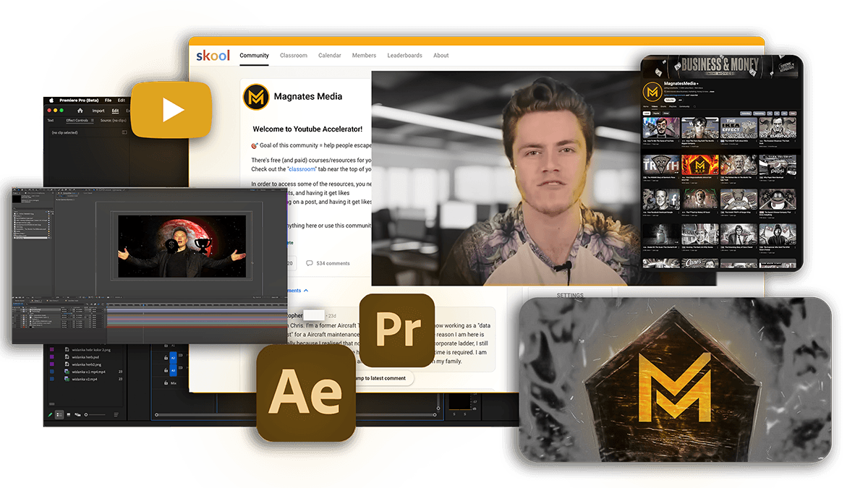Image resolution: width=868 pixels, height=488 pixels.
Task: Open the Premiere Pro (Beta) application menu
Action: pos(80,100)
